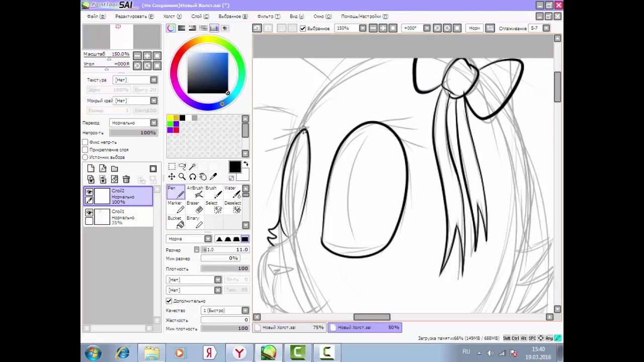Create a new normal layer
Image resolution: width=644 pixels, height=362 pixels.
coord(91,169)
